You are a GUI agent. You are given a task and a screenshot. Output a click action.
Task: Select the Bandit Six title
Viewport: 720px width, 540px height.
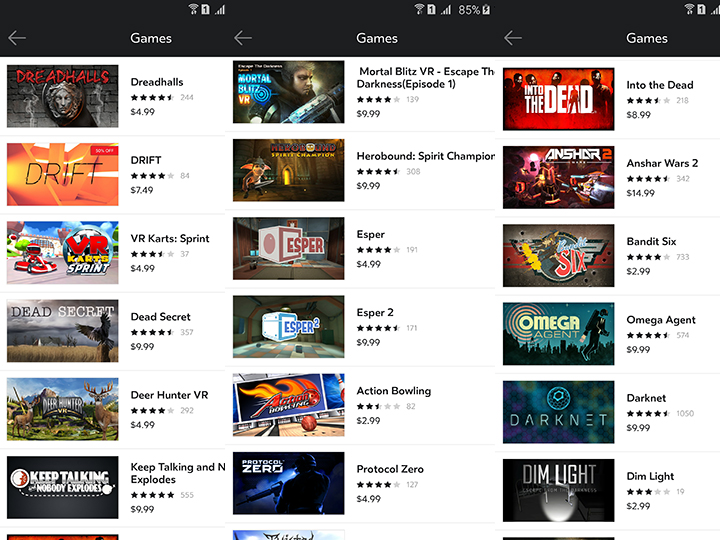[651, 242]
